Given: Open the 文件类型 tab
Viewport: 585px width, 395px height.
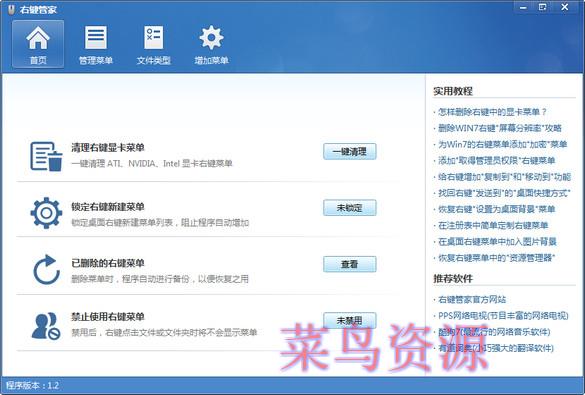Looking at the screenshot, I should 153,44.
